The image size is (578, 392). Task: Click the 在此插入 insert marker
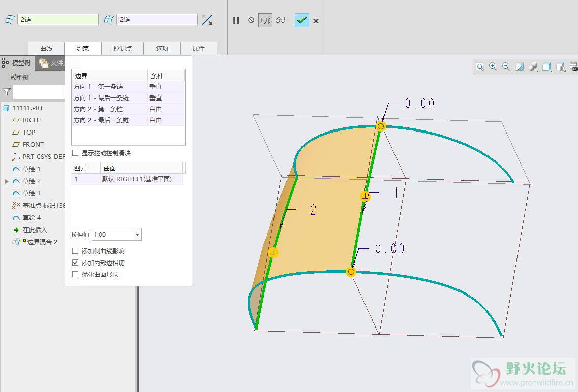(x=35, y=230)
